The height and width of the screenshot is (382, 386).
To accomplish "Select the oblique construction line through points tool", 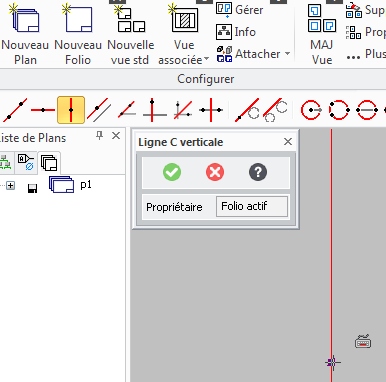I will [15, 110].
